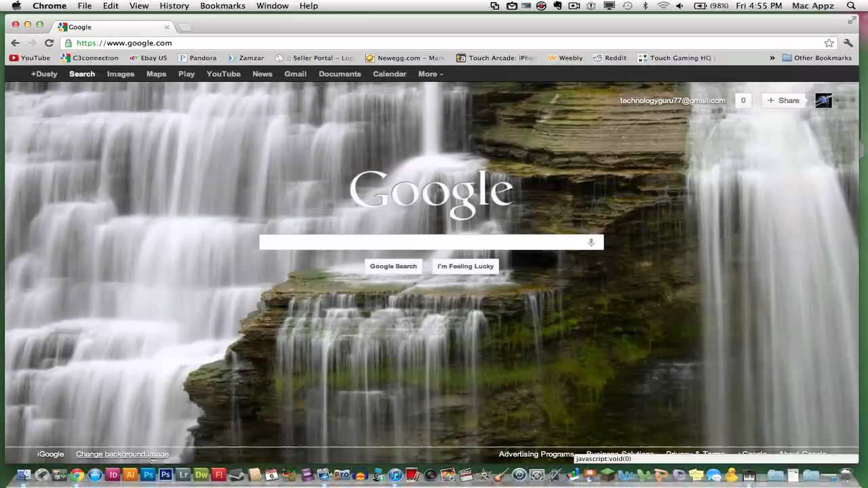Open the Window menu
The height and width of the screenshot is (488, 868).
[272, 5]
